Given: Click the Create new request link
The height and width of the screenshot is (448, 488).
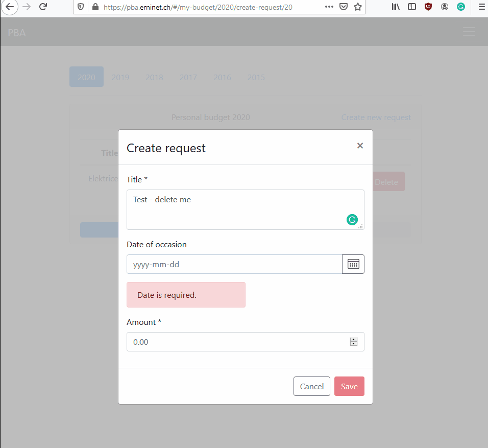Looking at the screenshot, I should coord(376,117).
